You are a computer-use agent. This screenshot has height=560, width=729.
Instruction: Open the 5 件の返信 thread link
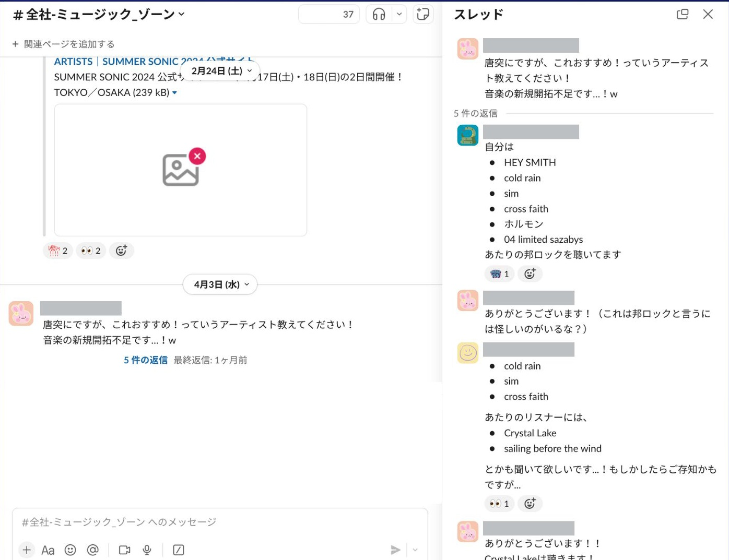point(146,360)
